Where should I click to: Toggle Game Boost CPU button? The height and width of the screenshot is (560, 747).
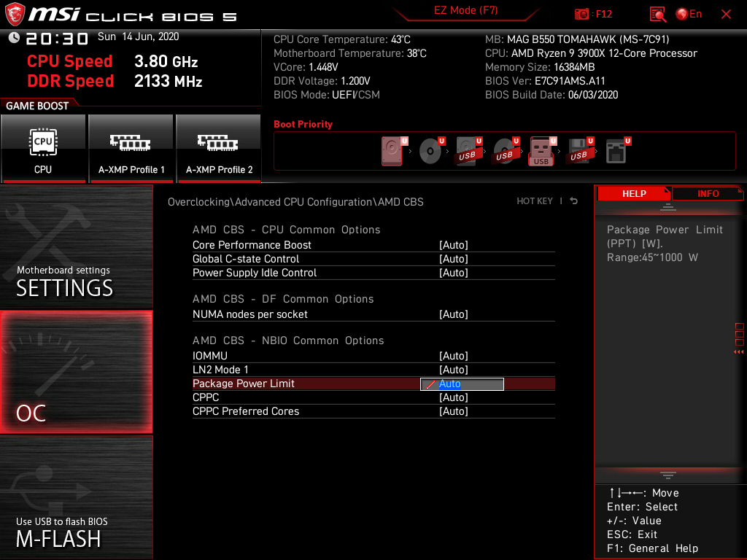43,149
